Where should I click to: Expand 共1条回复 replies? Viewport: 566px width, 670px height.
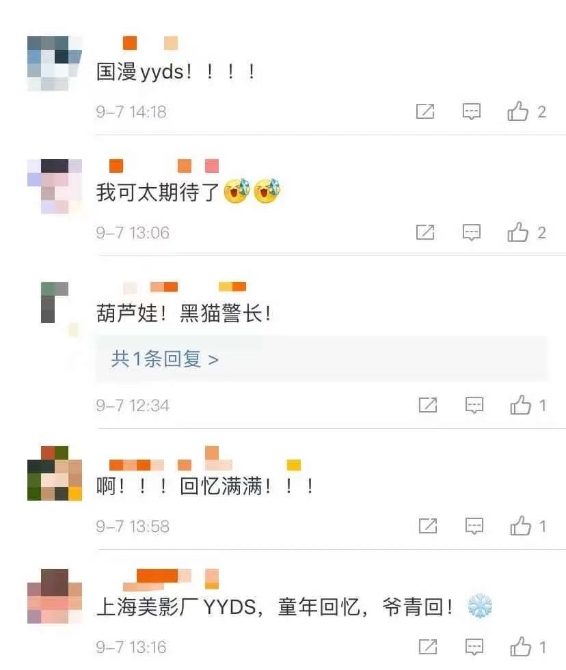[165, 359]
